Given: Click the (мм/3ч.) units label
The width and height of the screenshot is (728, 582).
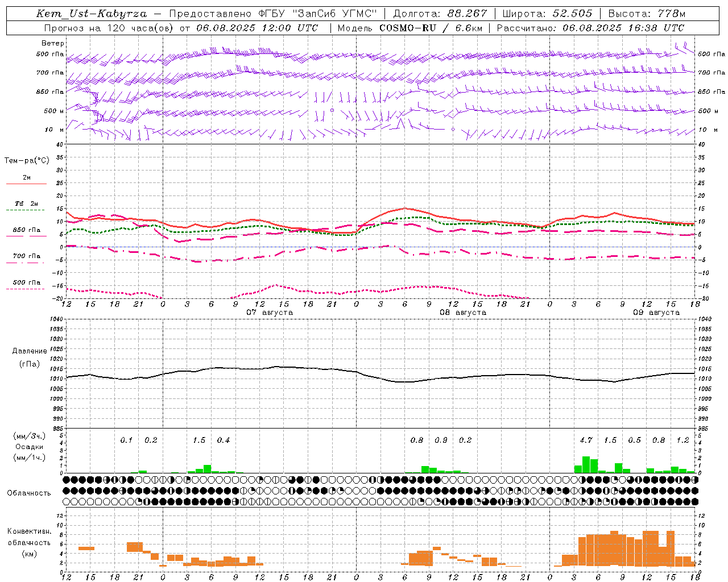Looking at the screenshot, I should 30,436.
